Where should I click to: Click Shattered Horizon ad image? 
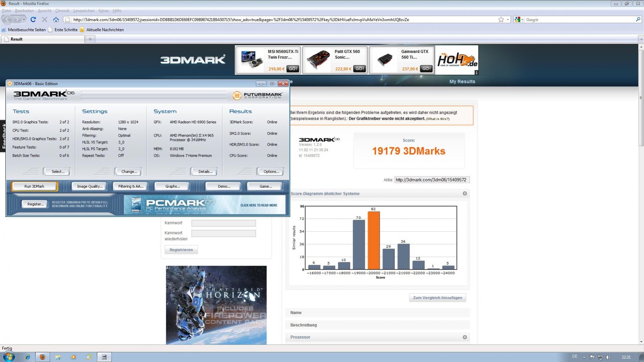click(216, 305)
